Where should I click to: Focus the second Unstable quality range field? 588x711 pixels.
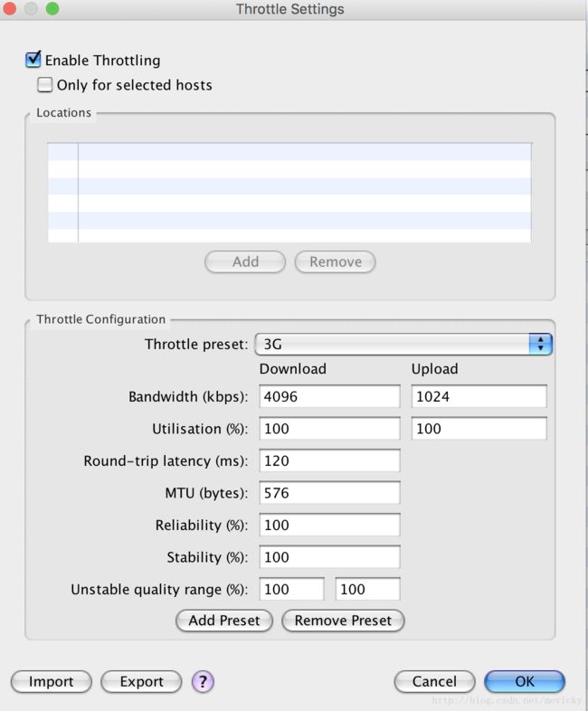[367, 589]
